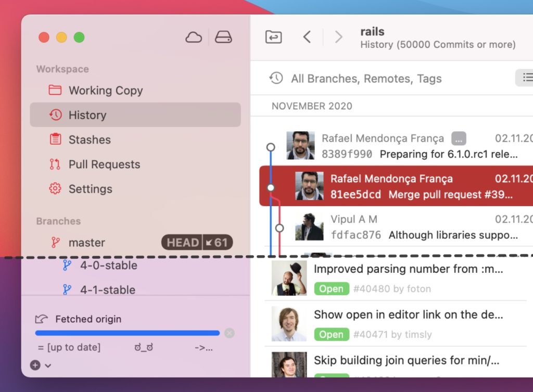This screenshot has width=533, height=392.
Task: Click graph node for commit fdfac876
Action: (x=280, y=228)
